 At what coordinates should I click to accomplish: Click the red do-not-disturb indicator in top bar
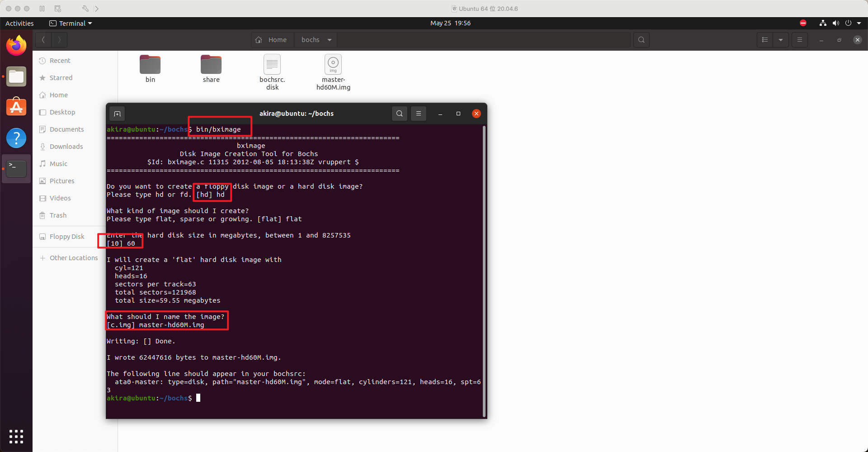coord(803,23)
